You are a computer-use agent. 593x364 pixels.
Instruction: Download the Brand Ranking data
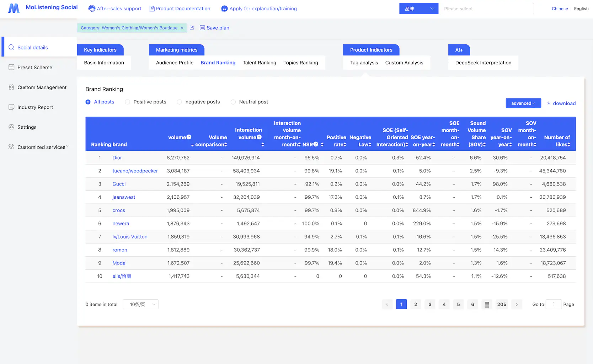561,103
